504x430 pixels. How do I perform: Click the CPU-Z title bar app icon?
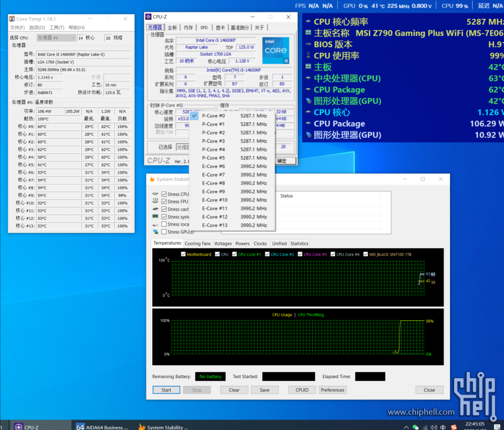148,17
